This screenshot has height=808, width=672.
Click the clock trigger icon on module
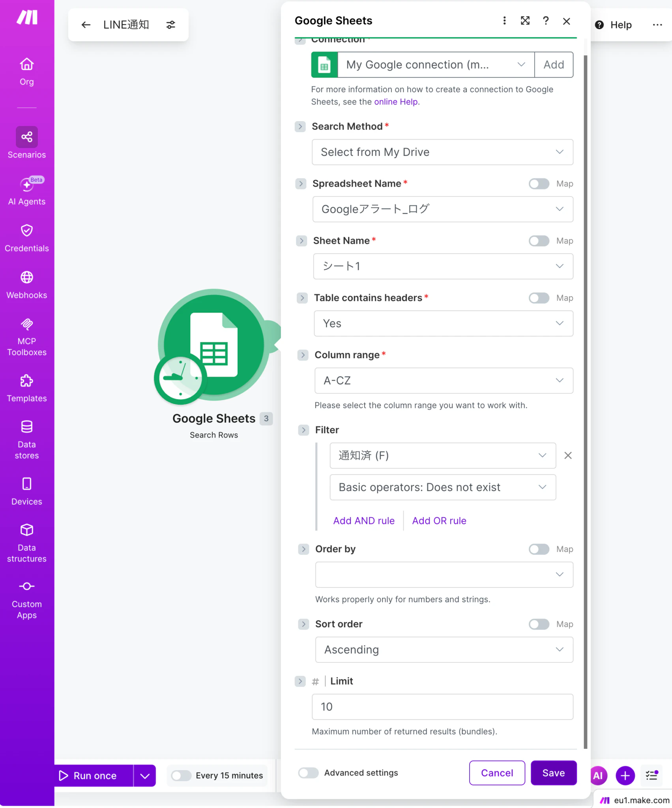point(180,378)
